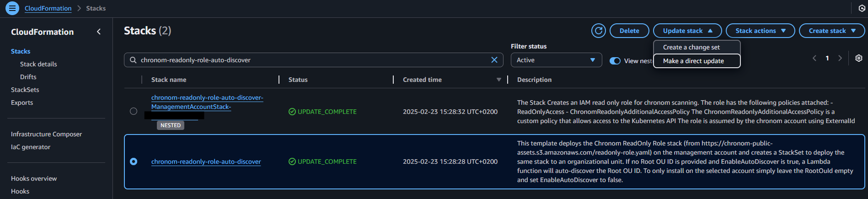Viewport: 868px width, 199px height.
Task: Toggle the View nested switch
Action: pyautogui.click(x=615, y=61)
